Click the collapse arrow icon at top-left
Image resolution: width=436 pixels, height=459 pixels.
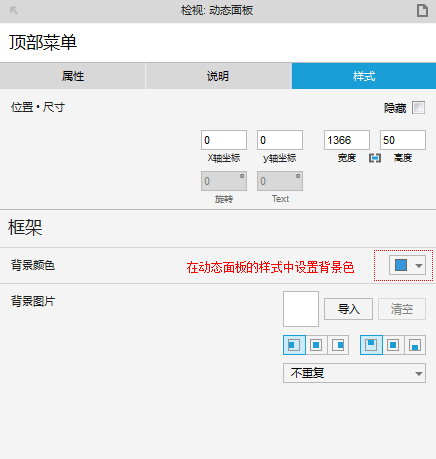click(13, 10)
